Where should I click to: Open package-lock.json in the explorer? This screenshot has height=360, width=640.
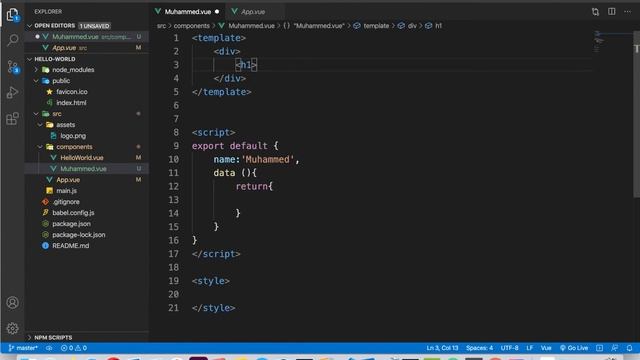[x=79, y=235]
